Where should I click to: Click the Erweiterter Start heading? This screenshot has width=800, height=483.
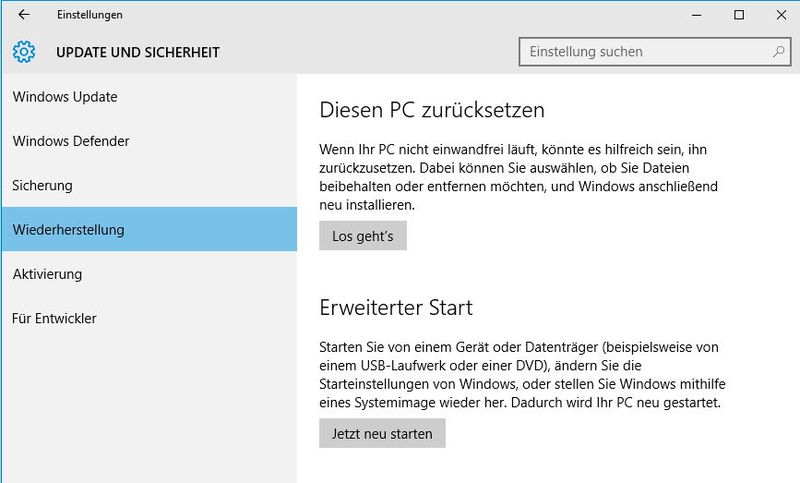click(x=396, y=308)
